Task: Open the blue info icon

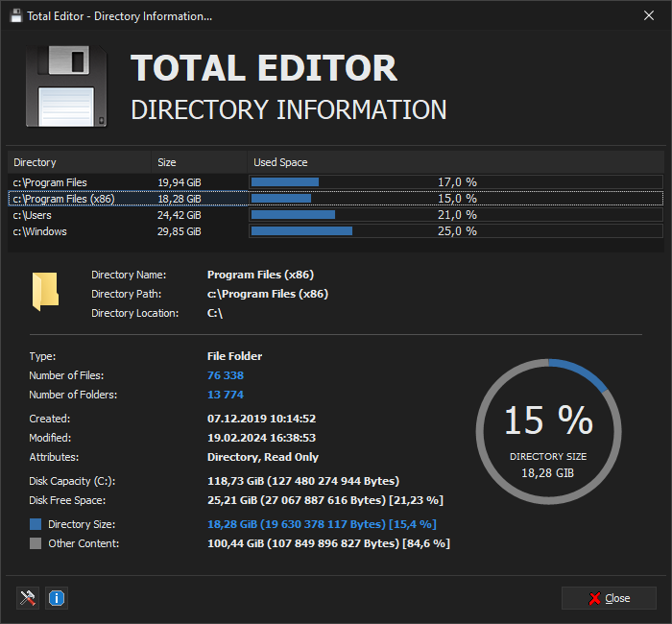Action: click(x=57, y=598)
